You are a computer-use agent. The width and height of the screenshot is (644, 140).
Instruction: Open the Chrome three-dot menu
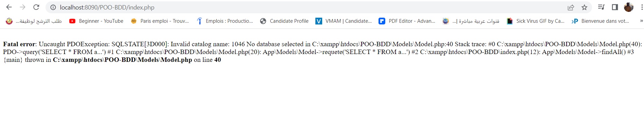pyautogui.click(x=640, y=7)
